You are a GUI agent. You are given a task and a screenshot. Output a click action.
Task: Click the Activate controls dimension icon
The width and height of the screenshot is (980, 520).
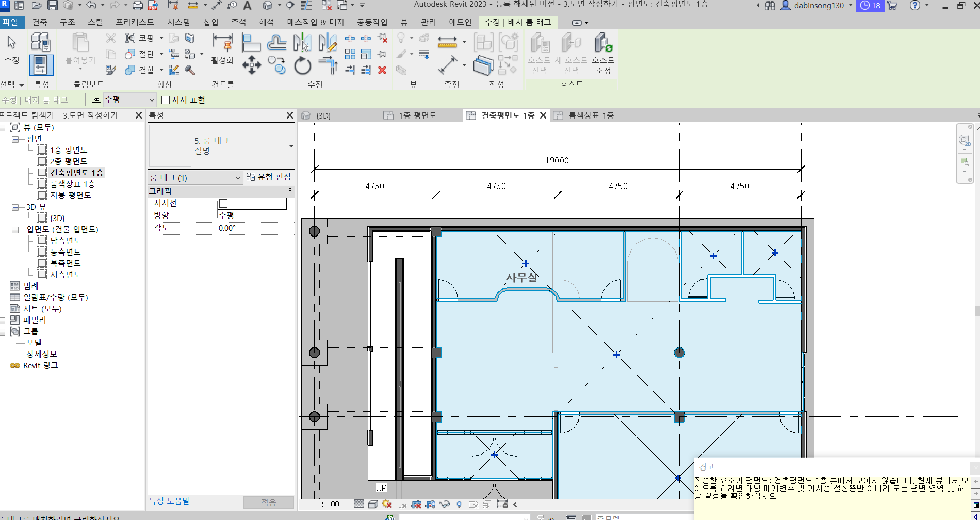[222, 42]
